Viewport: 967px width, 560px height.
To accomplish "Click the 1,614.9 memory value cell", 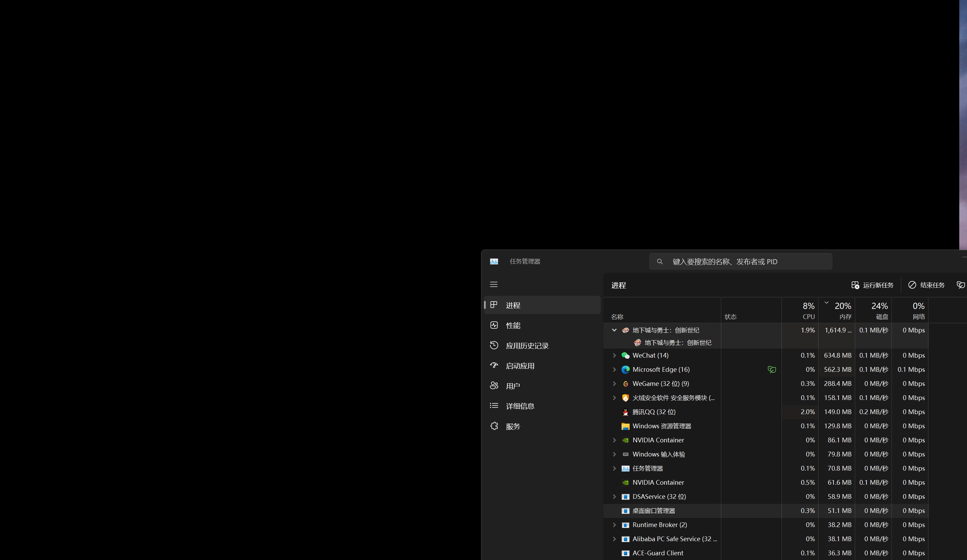I will (836, 330).
